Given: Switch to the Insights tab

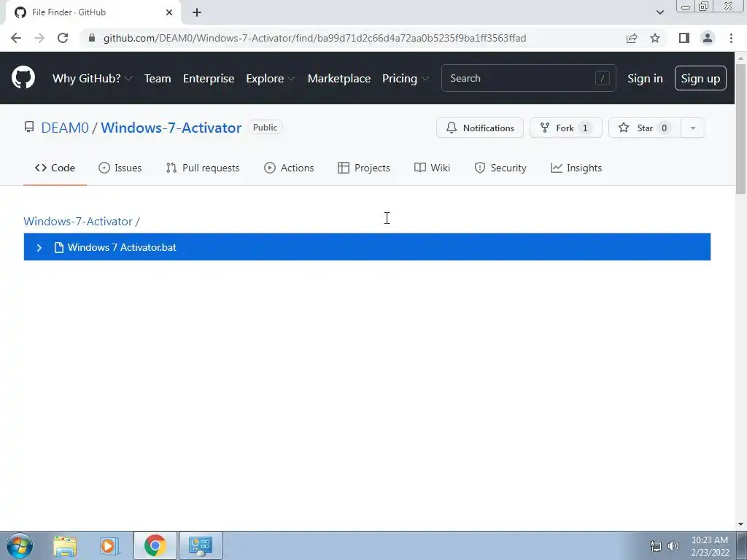Looking at the screenshot, I should [x=576, y=168].
